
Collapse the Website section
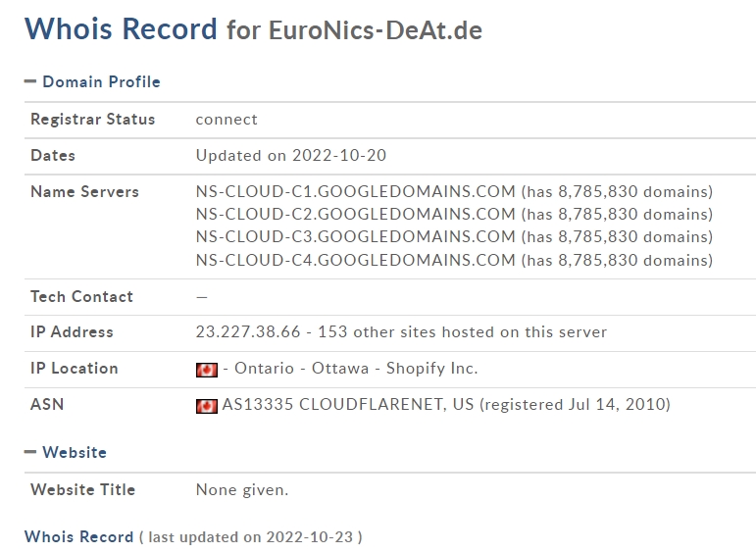tap(30, 452)
